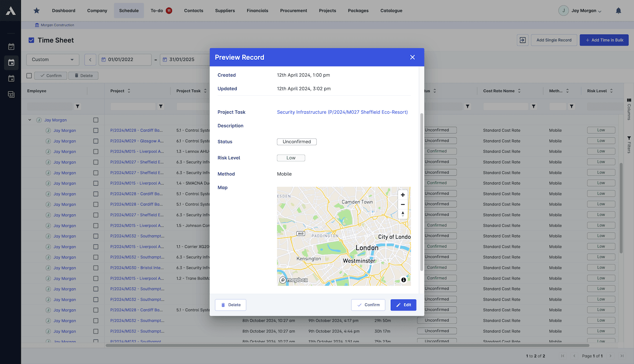Open the Custom date range dropdown

pos(52,59)
